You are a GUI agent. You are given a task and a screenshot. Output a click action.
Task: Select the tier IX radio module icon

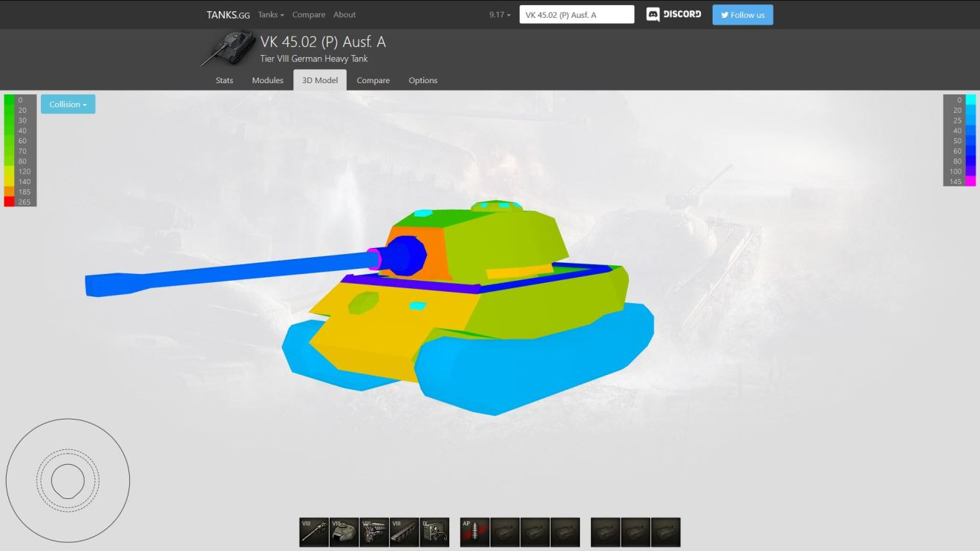434,532
